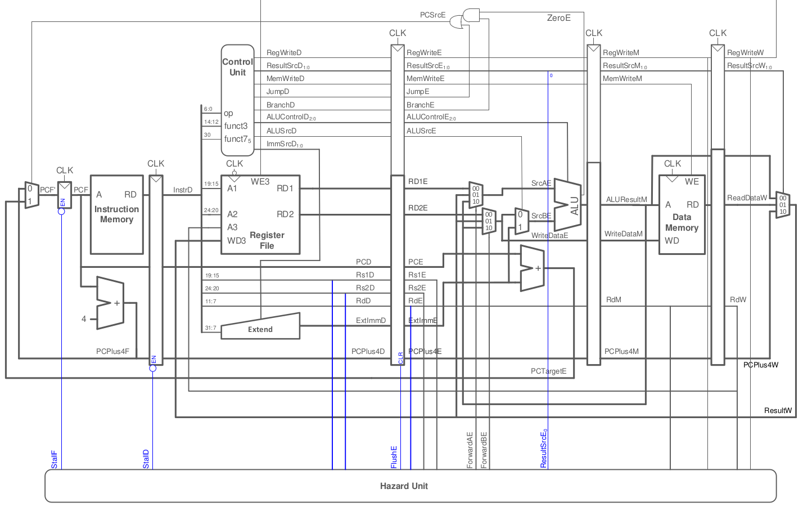Click the "ForwardBE" label
Screen dimensions: 812x507
pos(484,451)
